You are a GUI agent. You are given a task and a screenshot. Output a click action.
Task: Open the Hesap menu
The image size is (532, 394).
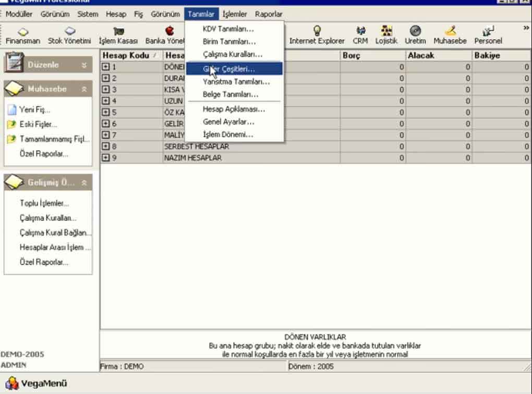point(116,14)
